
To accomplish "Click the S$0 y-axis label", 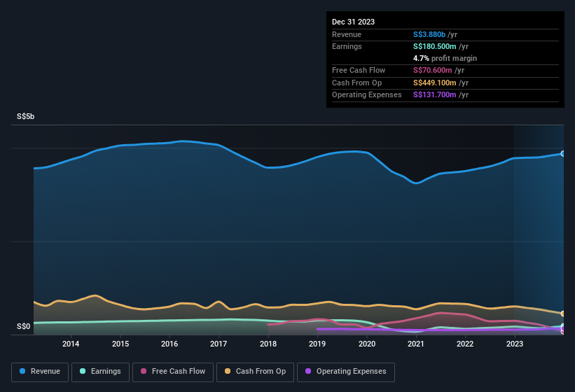I will click(x=24, y=326).
